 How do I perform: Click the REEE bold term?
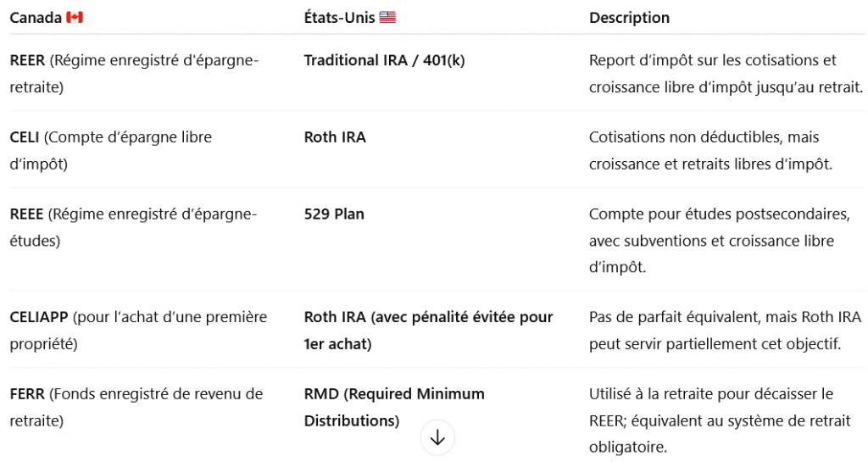(26, 214)
